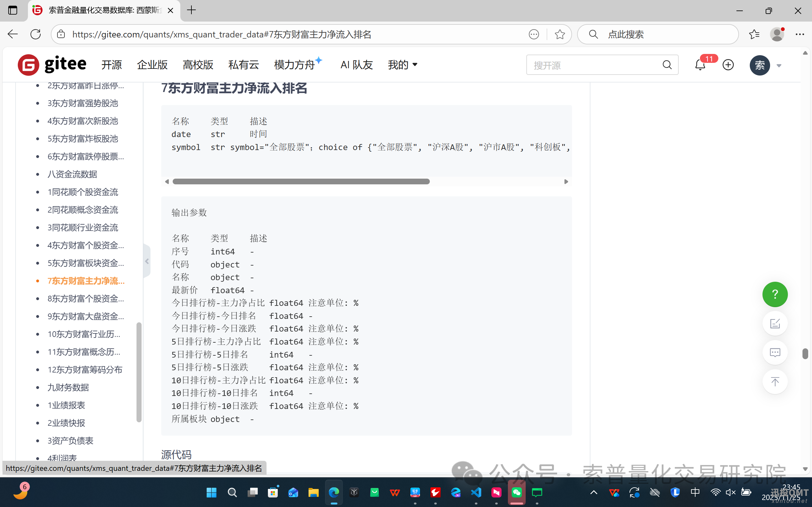Click the table's horizontal scrollbar
This screenshot has height=507, width=812.
pyautogui.click(x=301, y=181)
